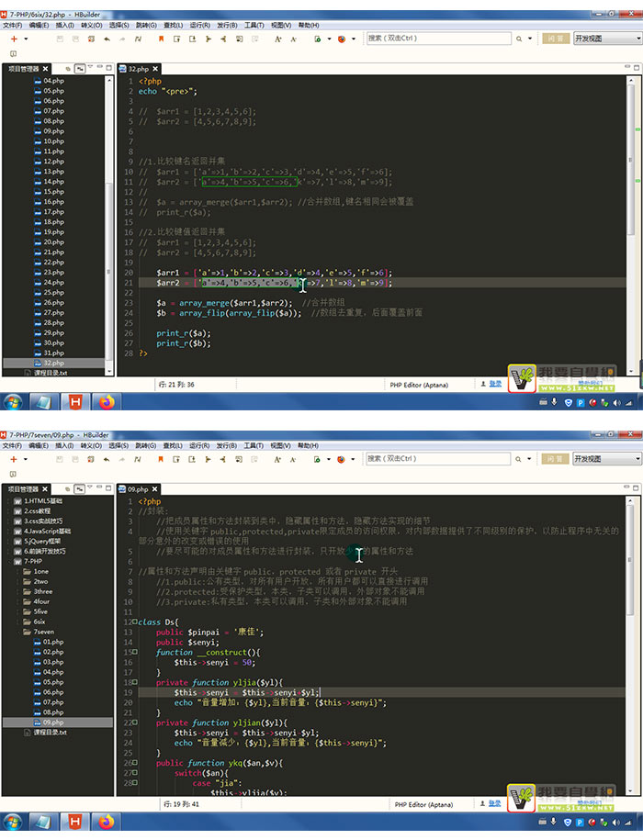The width and height of the screenshot is (643, 840).
Task: Click the Firefox browser icon in 09.php toolbar
Action: (341, 459)
